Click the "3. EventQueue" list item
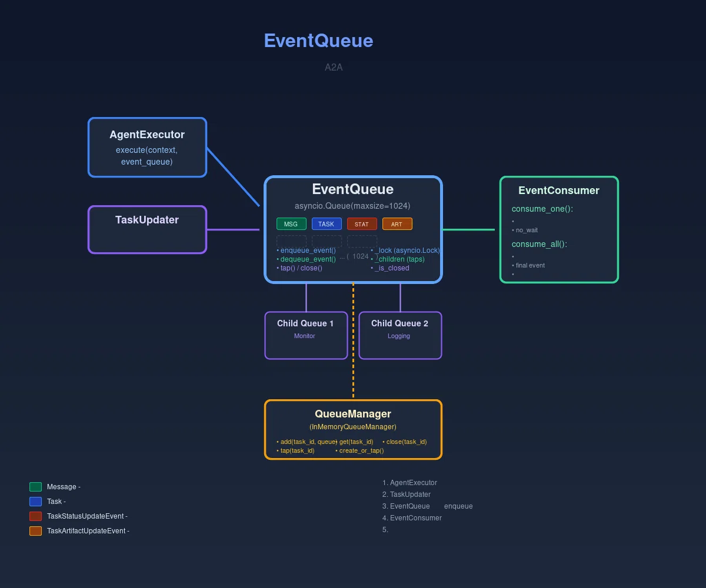 (406, 506)
